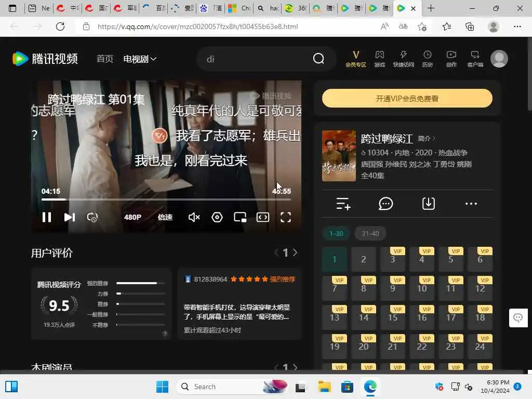Click the rating help question mark

pos(165,334)
